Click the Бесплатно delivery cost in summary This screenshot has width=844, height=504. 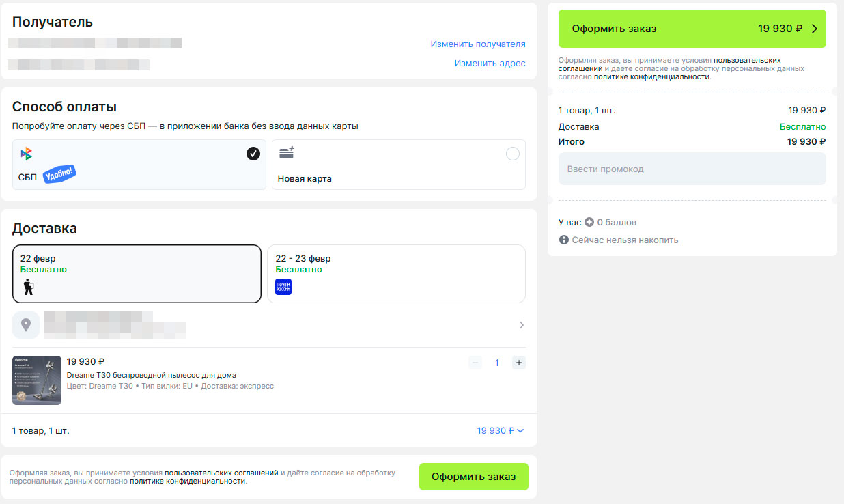(803, 126)
